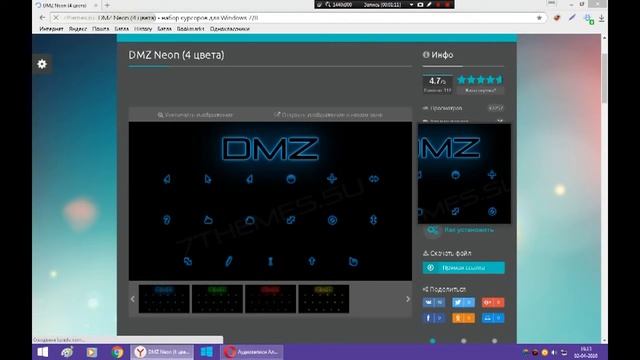
Task: Open the new tab plus button
Action: (x=107, y=5)
